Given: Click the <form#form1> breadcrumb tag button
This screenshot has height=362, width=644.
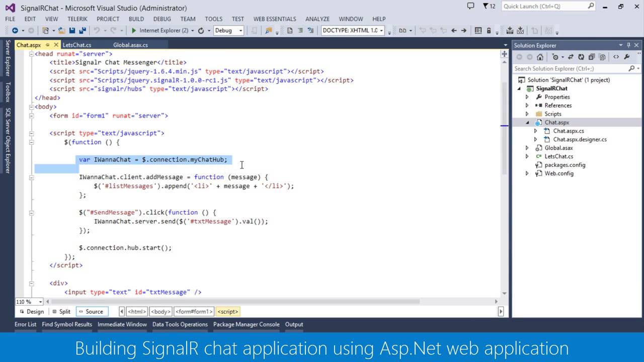Looking at the screenshot, I should tap(195, 312).
